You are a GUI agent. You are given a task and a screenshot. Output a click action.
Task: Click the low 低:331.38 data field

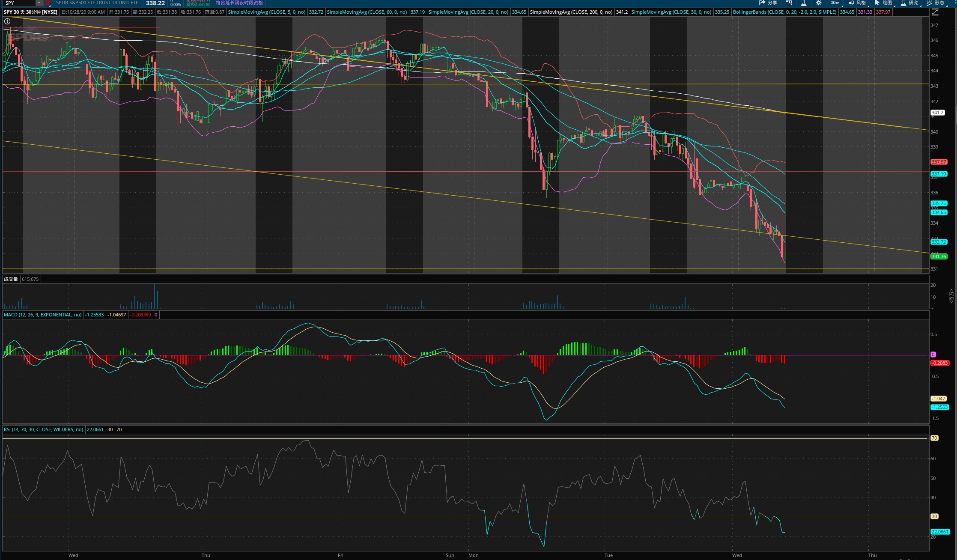(x=167, y=12)
